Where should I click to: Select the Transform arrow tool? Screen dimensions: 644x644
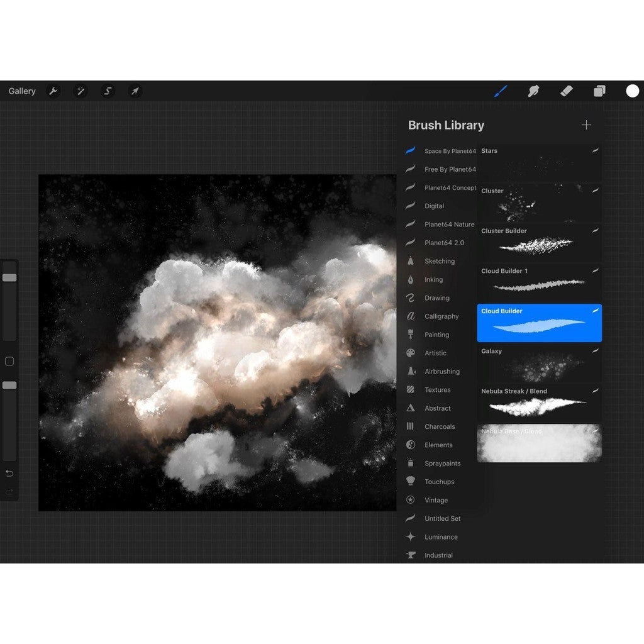pyautogui.click(x=135, y=91)
